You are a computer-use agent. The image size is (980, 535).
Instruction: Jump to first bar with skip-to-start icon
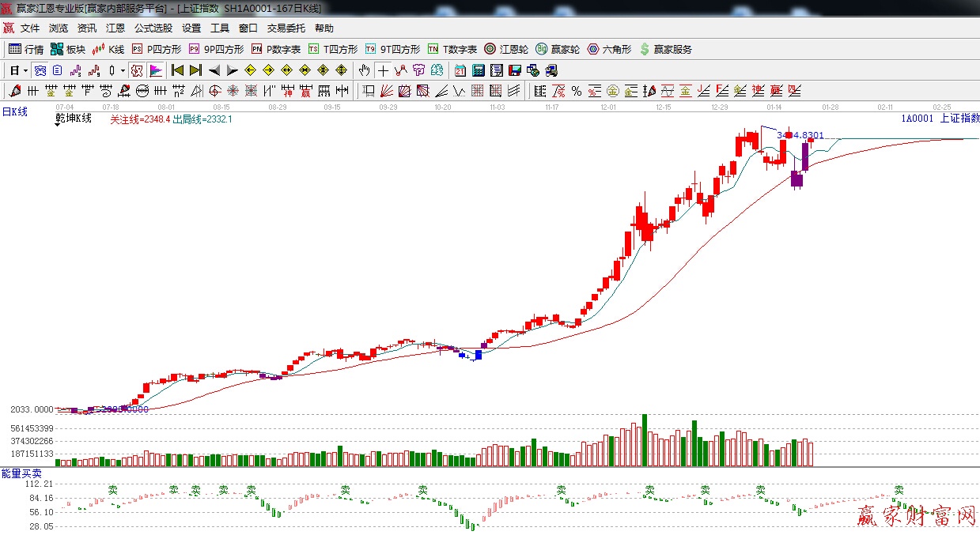178,70
